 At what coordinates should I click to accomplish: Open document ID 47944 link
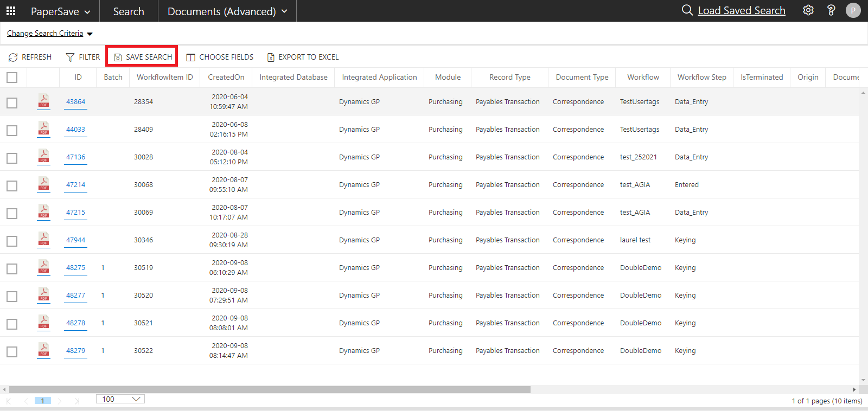click(75, 240)
